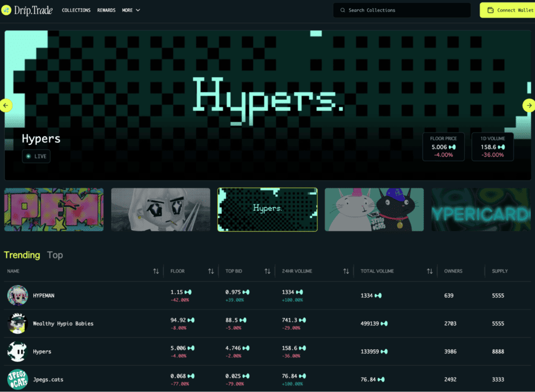Click Wealthy Hypio Babies floor 94.92

point(178,320)
